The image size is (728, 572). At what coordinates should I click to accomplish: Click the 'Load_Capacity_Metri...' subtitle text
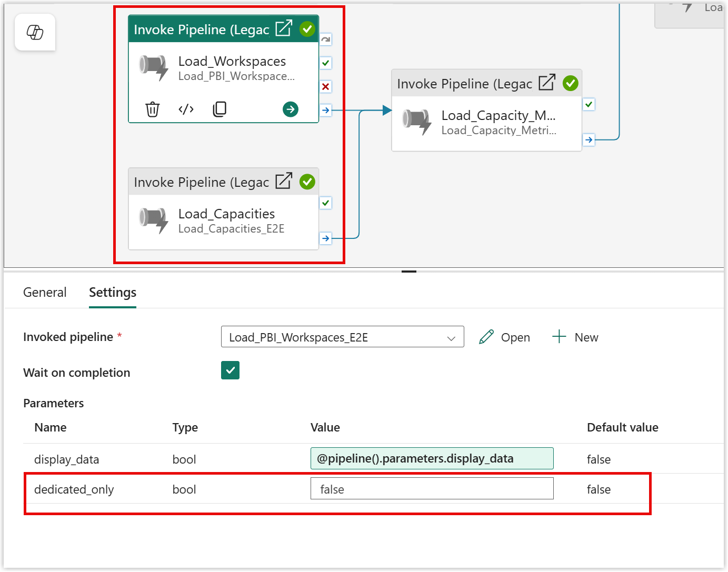point(499,131)
